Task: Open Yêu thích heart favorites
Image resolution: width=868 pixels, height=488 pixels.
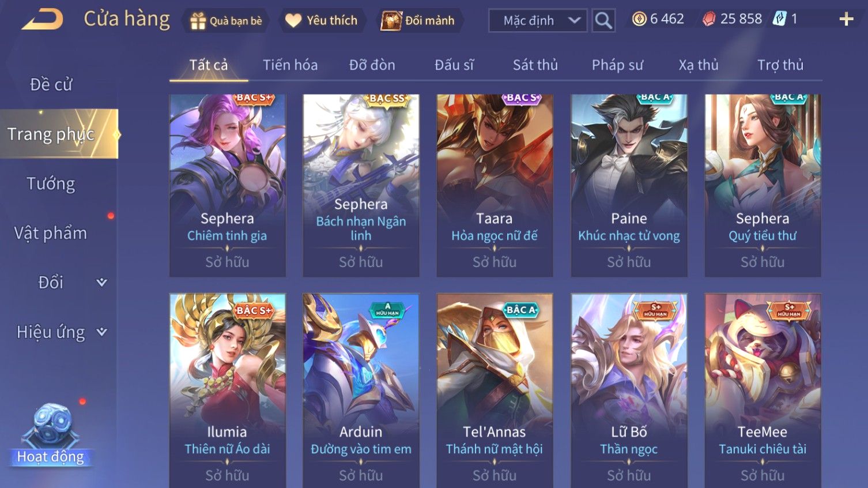Action: pos(293,21)
